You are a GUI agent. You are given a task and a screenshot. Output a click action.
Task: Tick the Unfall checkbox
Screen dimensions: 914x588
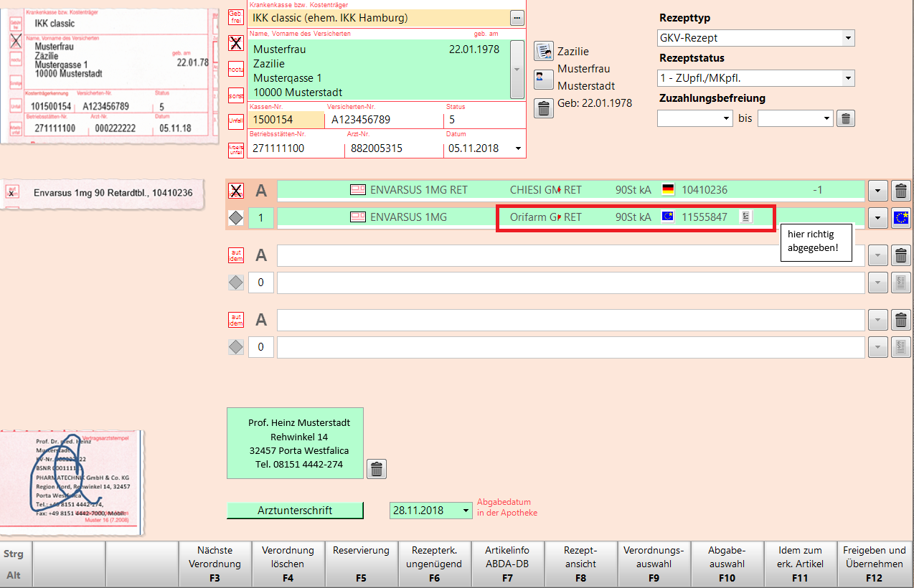coord(235,120)
